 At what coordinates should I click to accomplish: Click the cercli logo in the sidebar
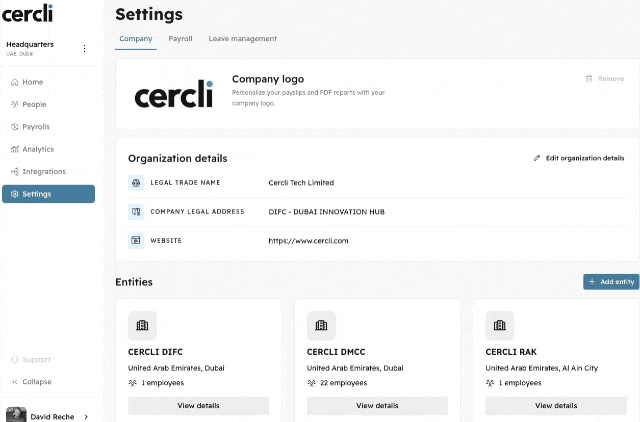tap(27, 13)
